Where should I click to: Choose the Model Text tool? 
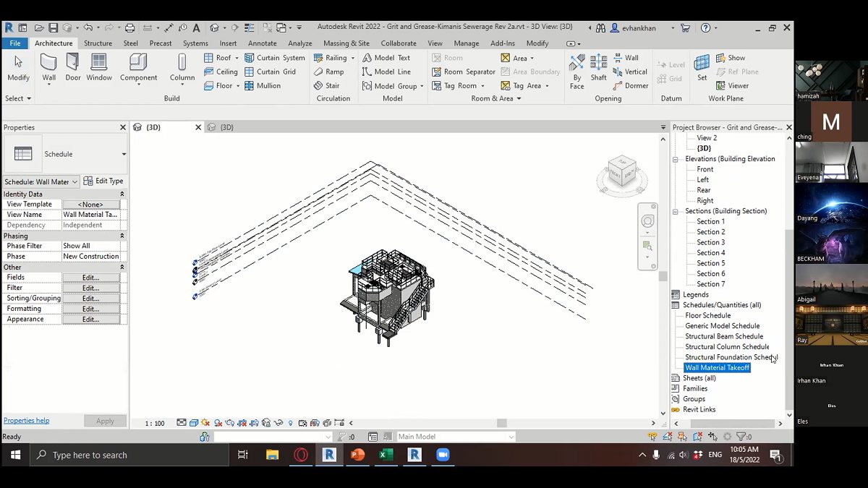[386, 58]
